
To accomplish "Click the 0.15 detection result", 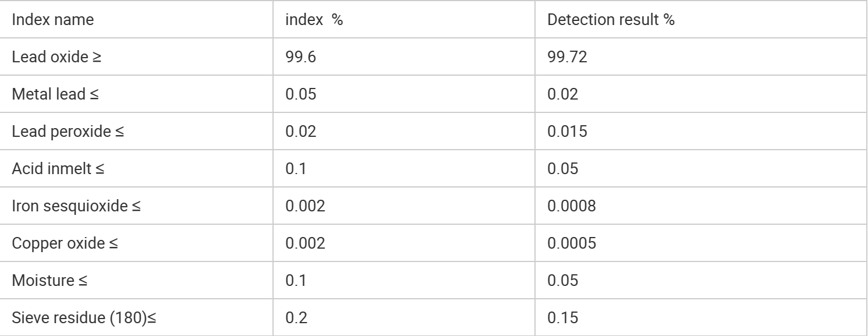I will pos(563,318).
